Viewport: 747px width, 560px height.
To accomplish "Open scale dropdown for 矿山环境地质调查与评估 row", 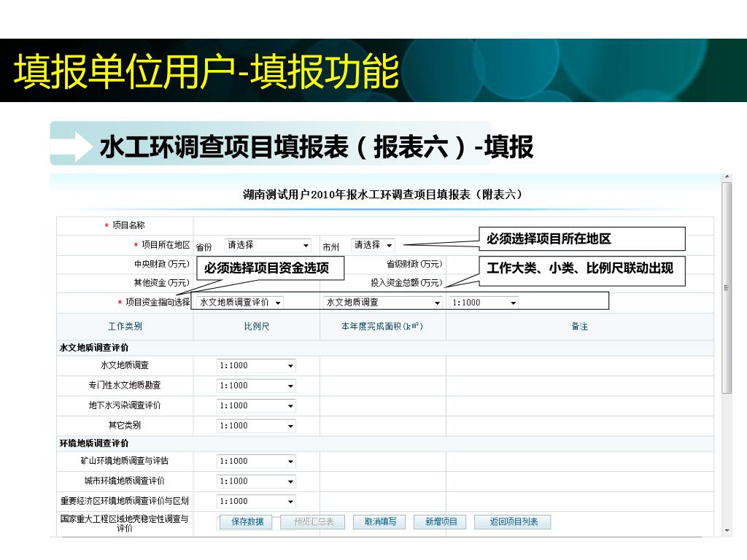I will [x=256, y=461].
